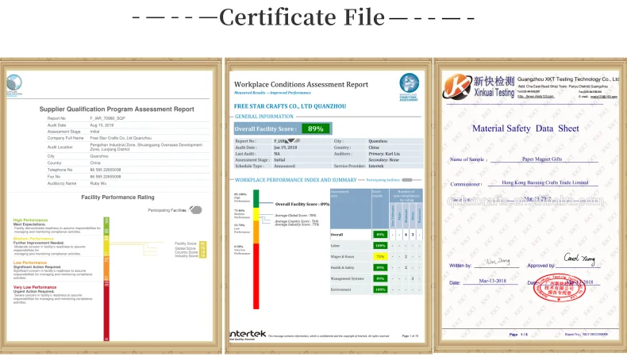
Task: Click the Name of Sample label
Action: (x=467, y=159)
